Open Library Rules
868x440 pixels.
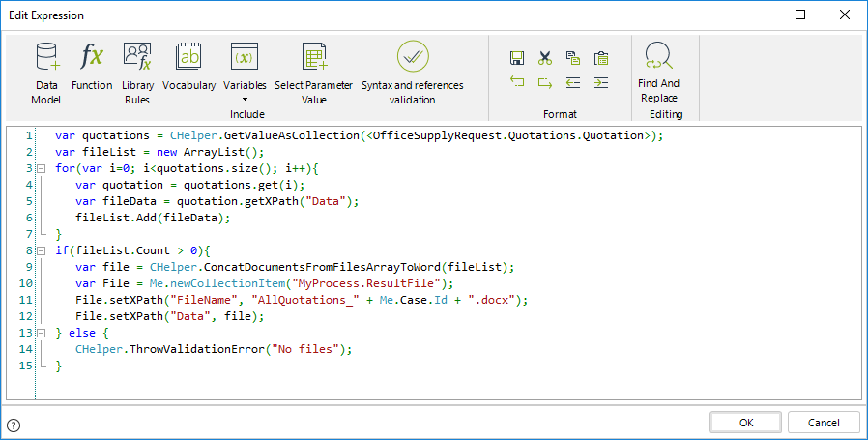point(137,73)
